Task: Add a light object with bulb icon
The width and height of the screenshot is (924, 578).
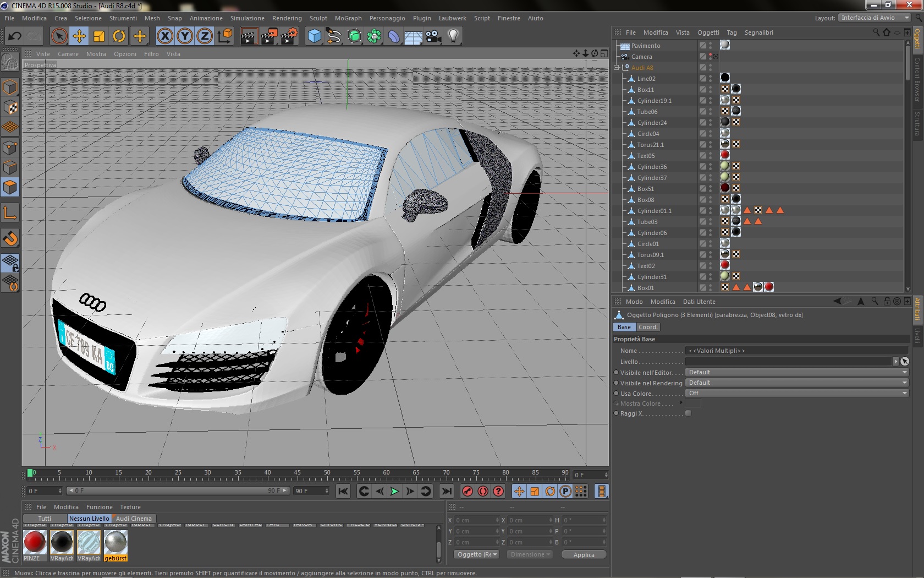Action: tap(453, 36)
